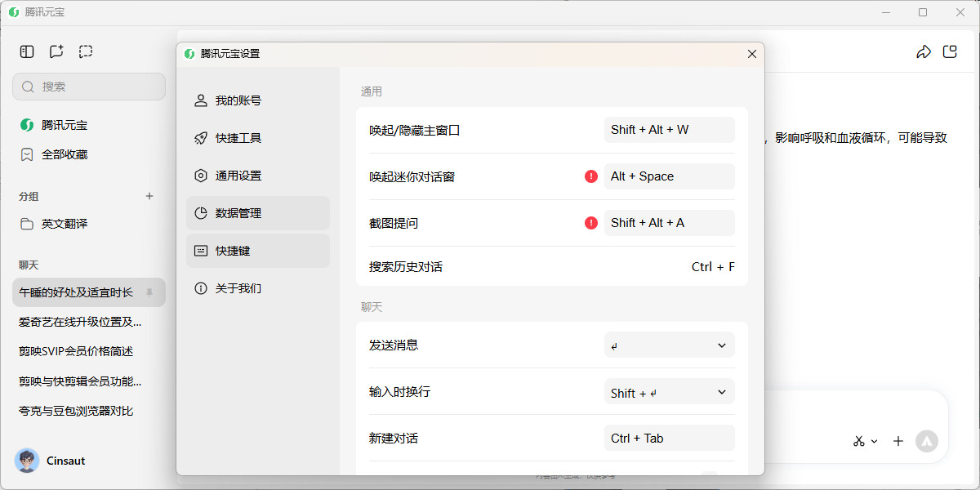The image size is (980, 490).
Task: Click the plus attachment icon in input
Action: tap(898, 441)
